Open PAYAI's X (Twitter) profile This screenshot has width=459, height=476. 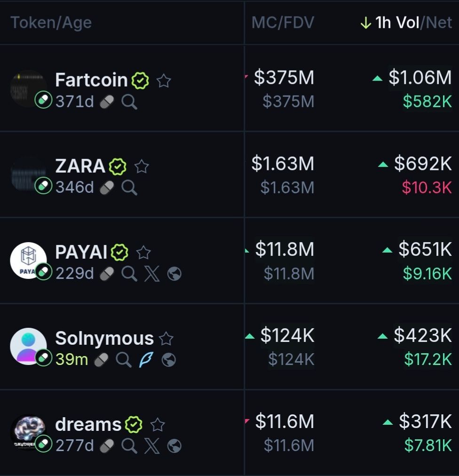(152, 274)
